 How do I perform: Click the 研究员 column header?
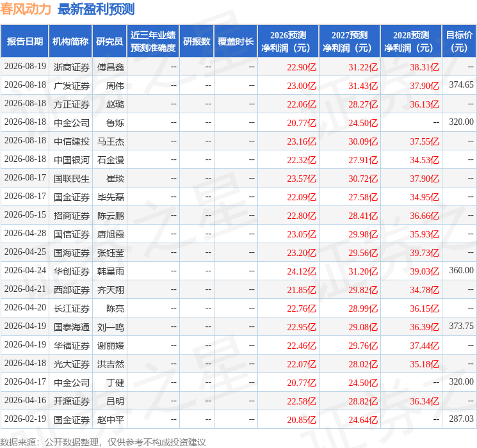[109, 42]
